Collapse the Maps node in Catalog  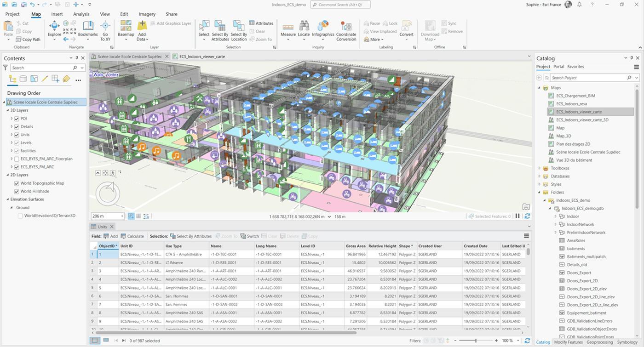(540, 88)
